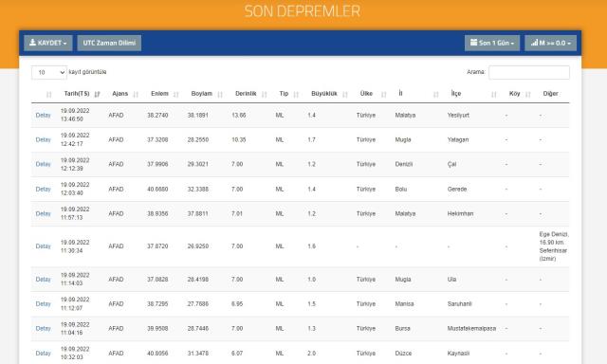Sort by the Enlem column sort icon
607x364 pixels.
click(x=175, y=94)
